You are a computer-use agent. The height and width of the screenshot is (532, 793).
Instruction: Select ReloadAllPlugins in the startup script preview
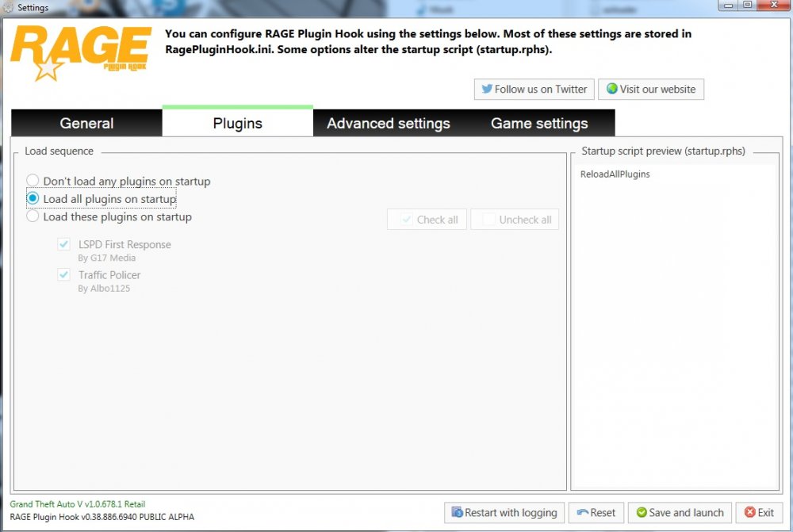click(x=614, y=174)
